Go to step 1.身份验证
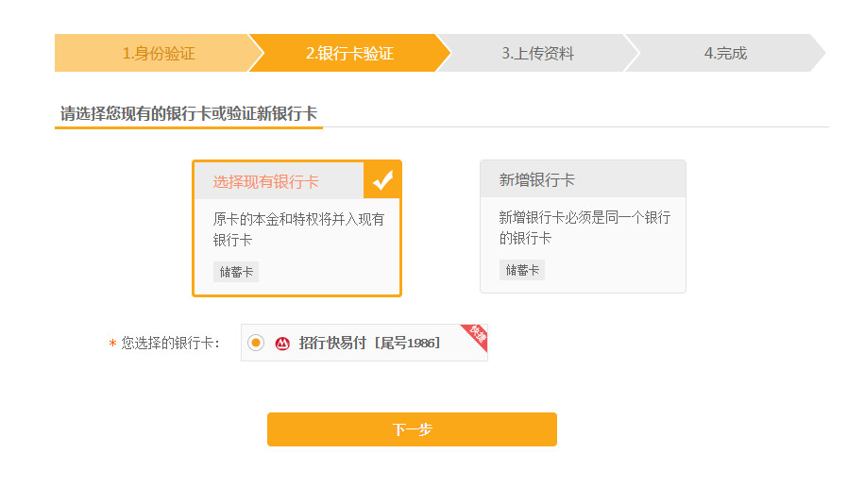The width and height of the screenshot is (864, 504). point(159,53)
